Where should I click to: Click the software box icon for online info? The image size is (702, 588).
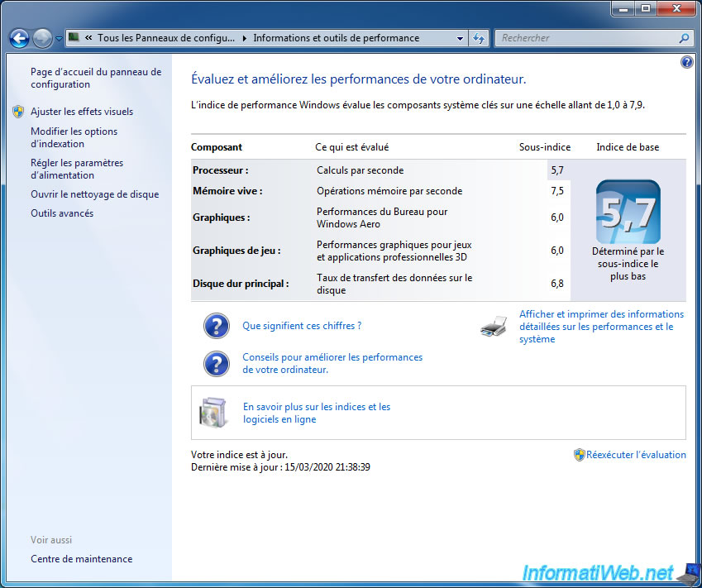pyautogui.click(x=213, y=413)
